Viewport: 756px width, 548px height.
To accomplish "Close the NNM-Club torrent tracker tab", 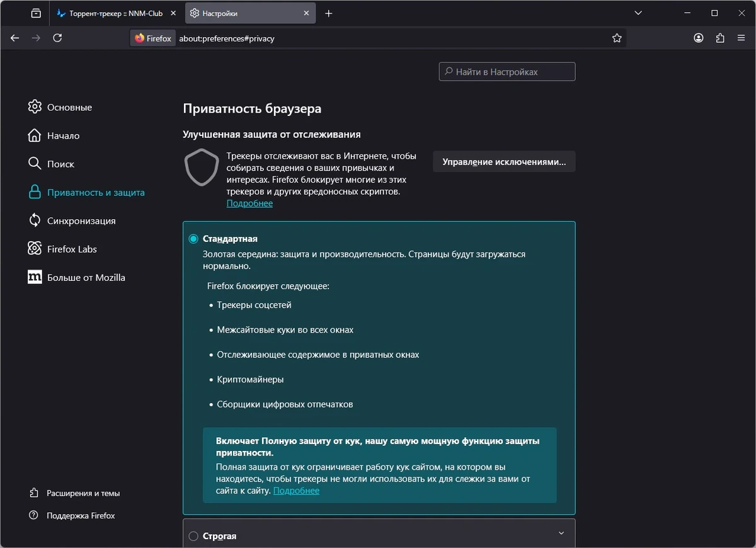I will (x=173, y=13).
